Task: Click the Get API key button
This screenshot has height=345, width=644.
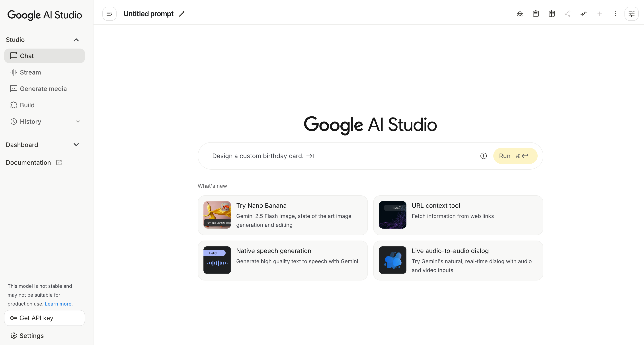Action: pyautogui.click(x=45, y=318)
